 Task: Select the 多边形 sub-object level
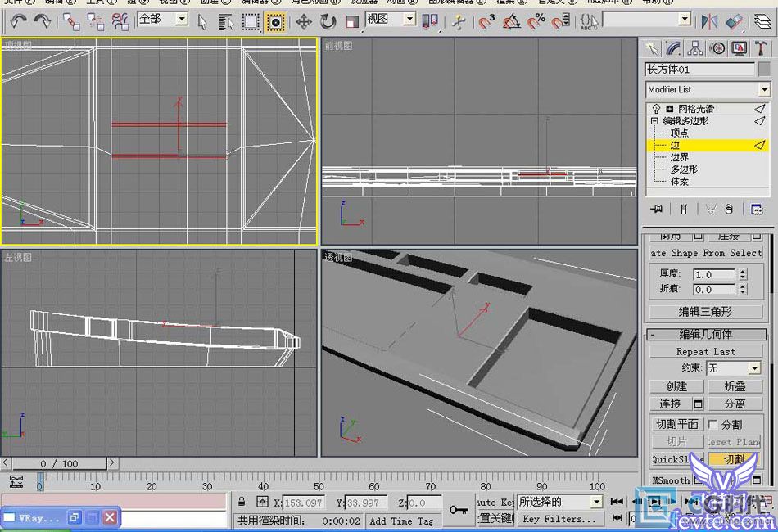click(x=684, y=169)
